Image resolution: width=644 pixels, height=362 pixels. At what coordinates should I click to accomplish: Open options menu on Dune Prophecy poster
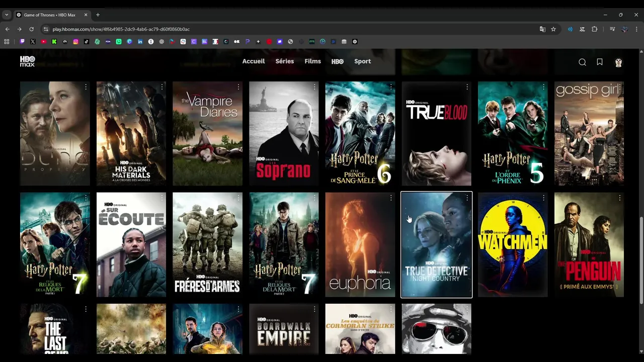point(86,87)
